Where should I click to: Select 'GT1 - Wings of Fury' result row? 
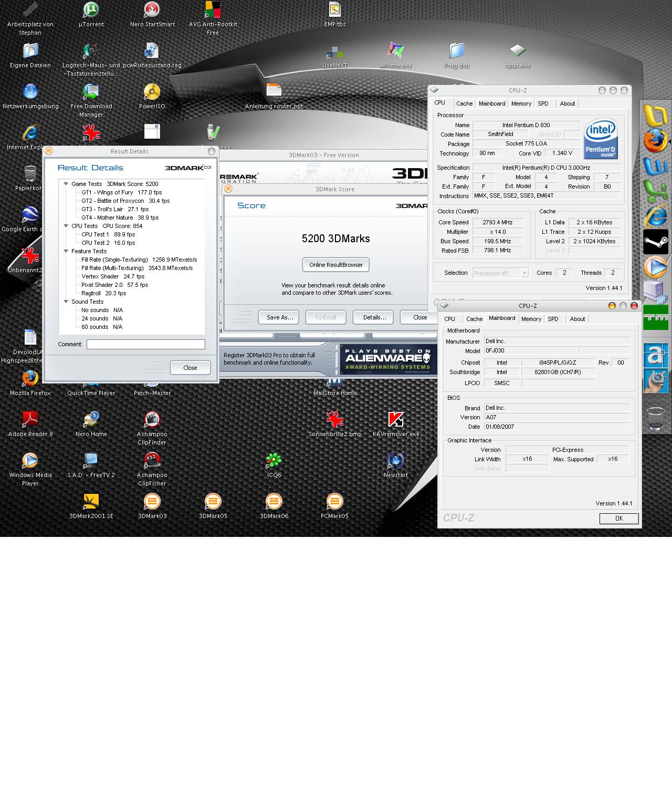click(122, 192)
